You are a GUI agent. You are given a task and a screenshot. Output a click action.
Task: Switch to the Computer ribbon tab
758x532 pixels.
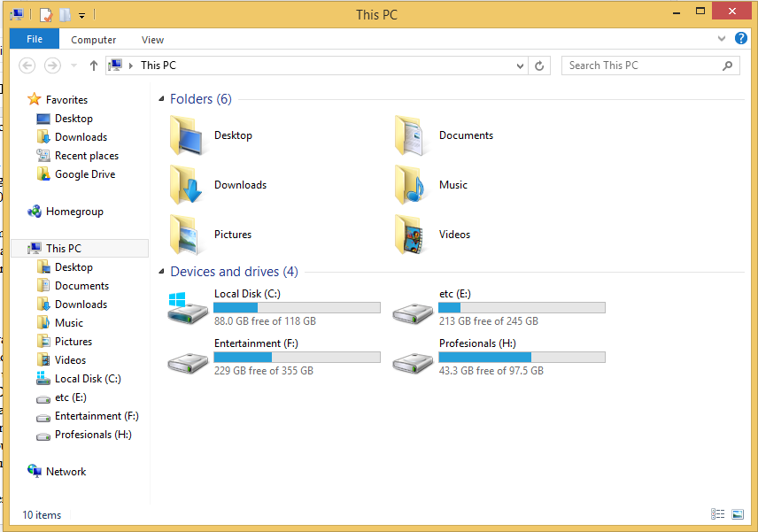pyautogui.click(x=93, y=40)
